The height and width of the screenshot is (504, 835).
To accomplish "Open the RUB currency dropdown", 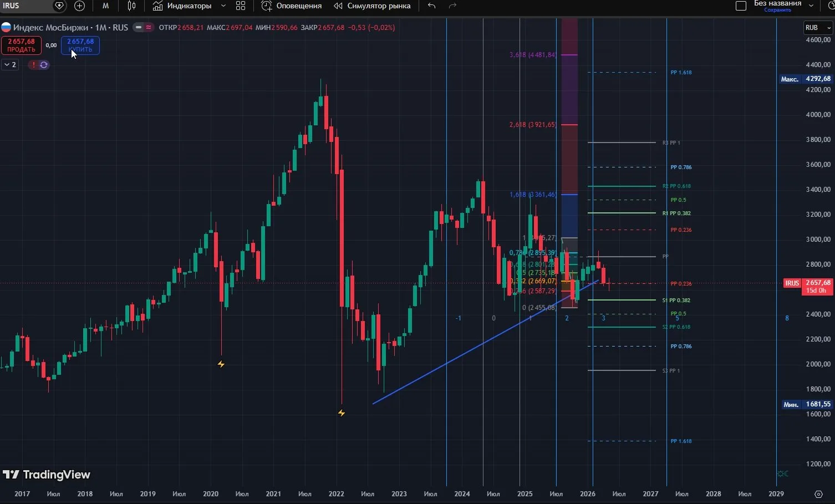I will coord(818,28).
